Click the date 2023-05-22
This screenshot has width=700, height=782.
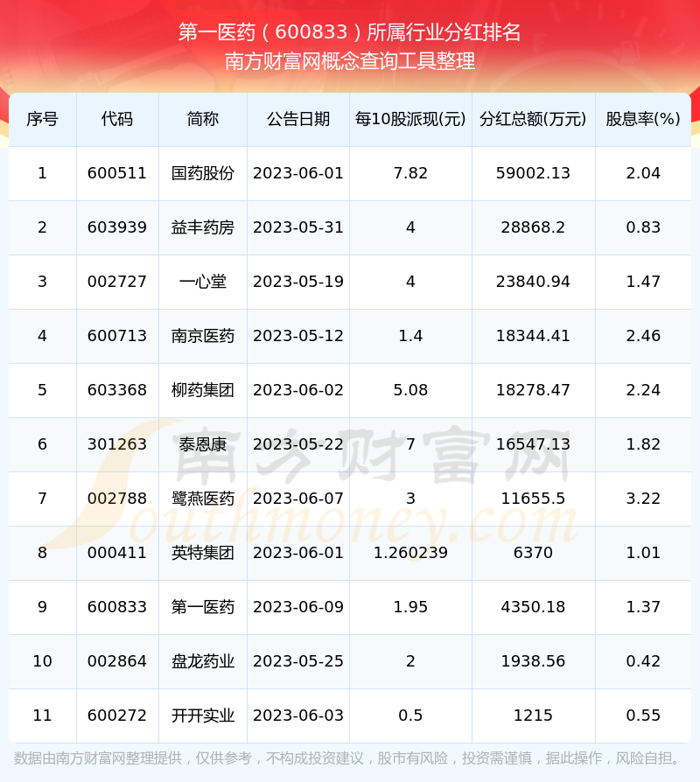point(298,444)
